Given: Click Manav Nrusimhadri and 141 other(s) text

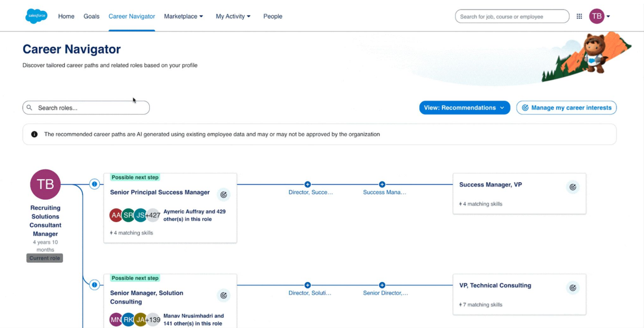Looking at the screenshot, I should point(193,319).
